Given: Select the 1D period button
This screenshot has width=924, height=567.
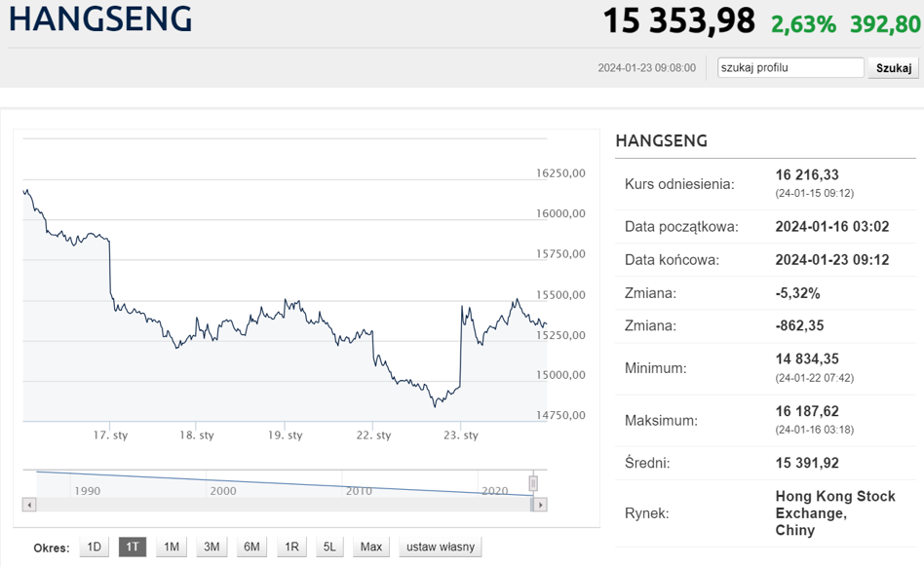Looking at the screenshot, I should pos(94,547).
